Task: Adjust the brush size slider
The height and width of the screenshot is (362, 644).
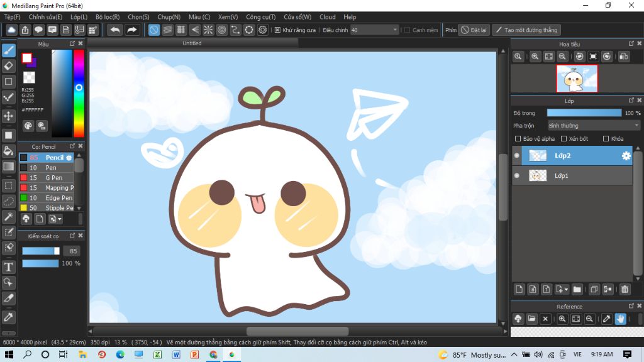Action: (41, 251)
